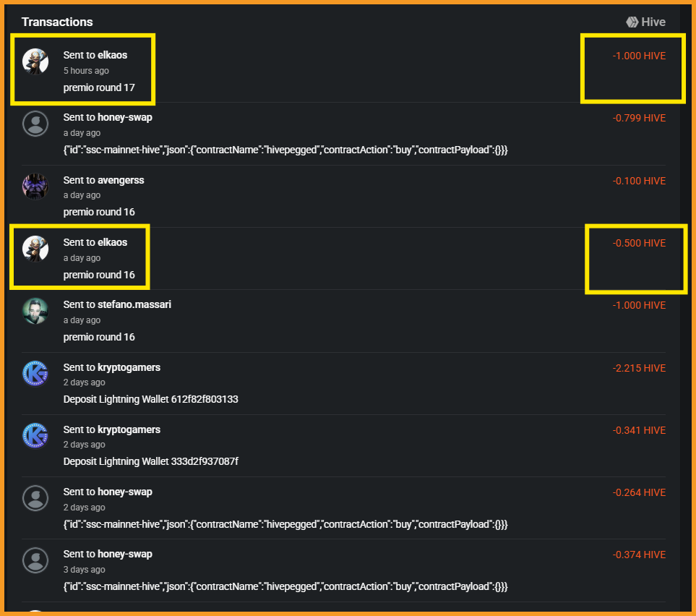Click "a day ago" in the -0.500 HIVE row

point(82,257)
